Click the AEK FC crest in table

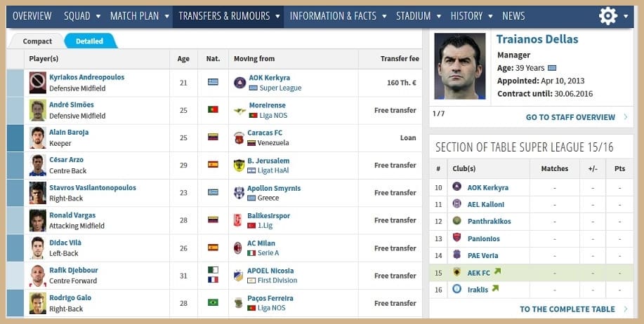coord(457,272)
